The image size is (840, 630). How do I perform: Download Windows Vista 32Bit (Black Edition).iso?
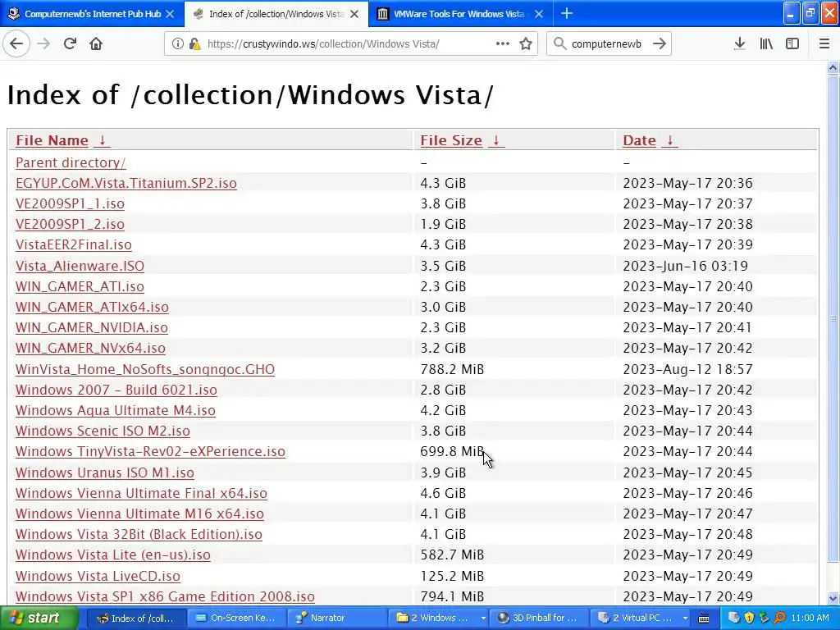(139, 534)
